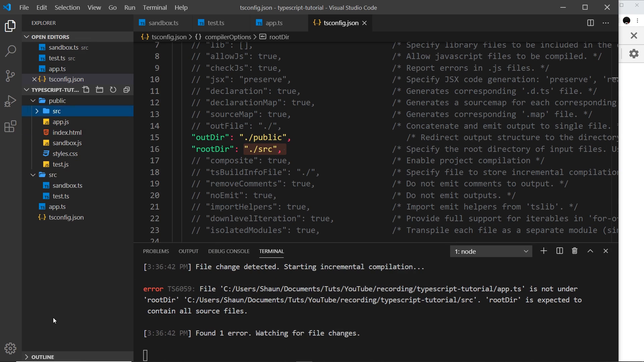The width and height of the screenshot is (644, 362).
Task: Open the Search view in activity bar
Action: (10, 51)
